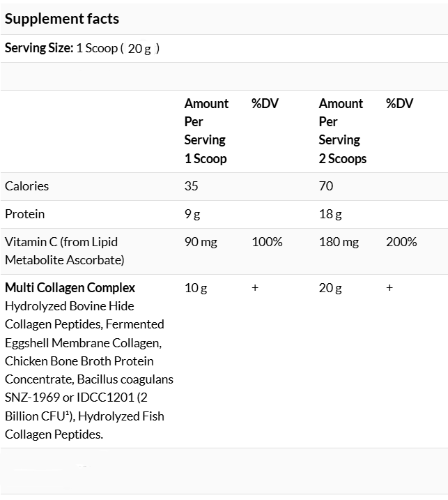This screenshot has height=500, width=448.
Task: Select the Multi Collagen Complex heading
Action: pyautogui.click(x=70, y=288)
